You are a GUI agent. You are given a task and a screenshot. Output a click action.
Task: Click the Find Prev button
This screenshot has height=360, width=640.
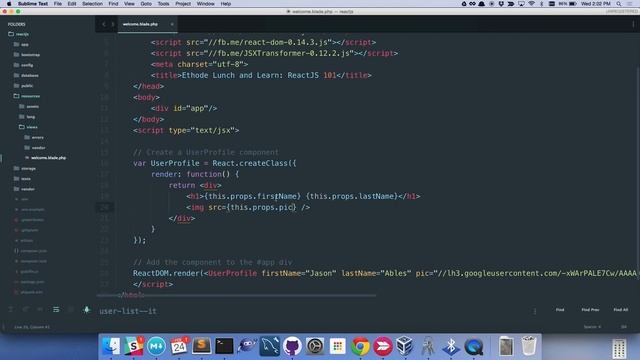pos(590,310)
